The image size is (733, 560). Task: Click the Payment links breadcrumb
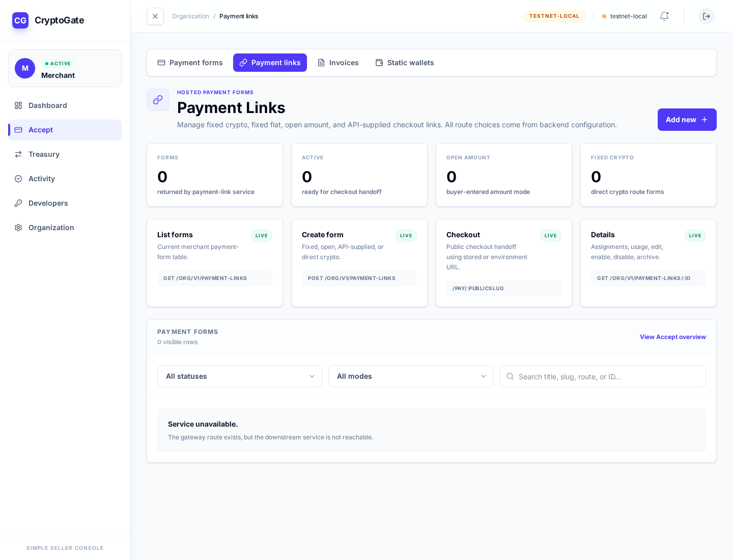[x=239, y=16]
